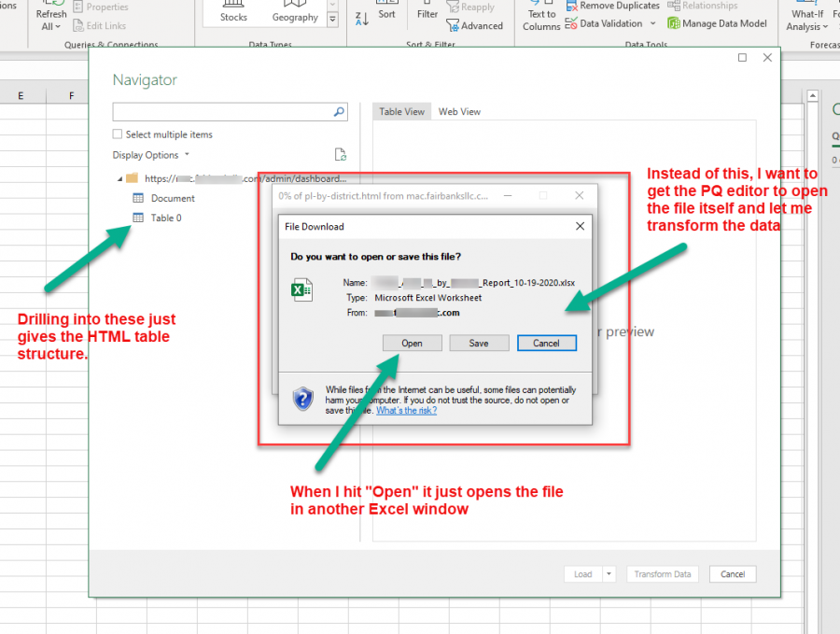Image resolution: width=840 pixels, height=634 pixels.
Task: Collapse the URL folder node in Navigator
Action: (120, 179)
